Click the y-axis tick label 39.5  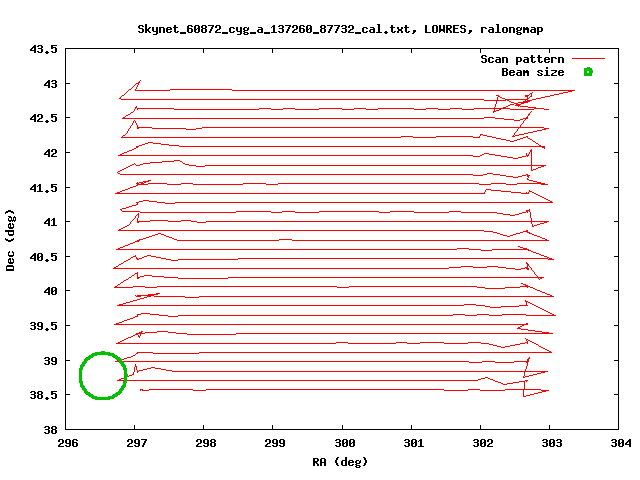pyautogui.click(x=43, y=326)
